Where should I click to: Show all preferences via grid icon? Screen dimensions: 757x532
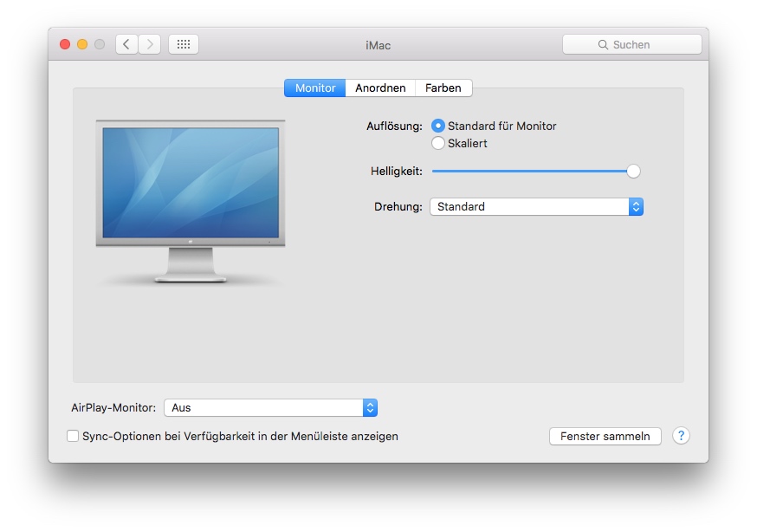click(184, 44)
